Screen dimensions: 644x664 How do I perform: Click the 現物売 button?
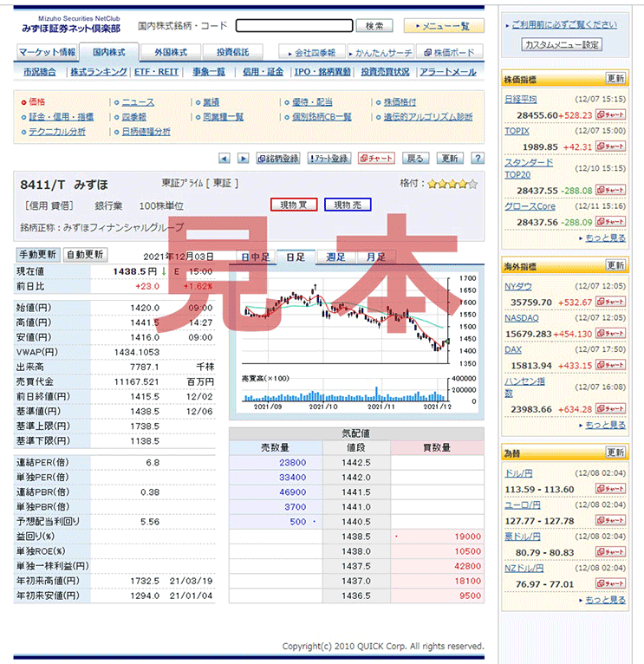click(348, 205)
